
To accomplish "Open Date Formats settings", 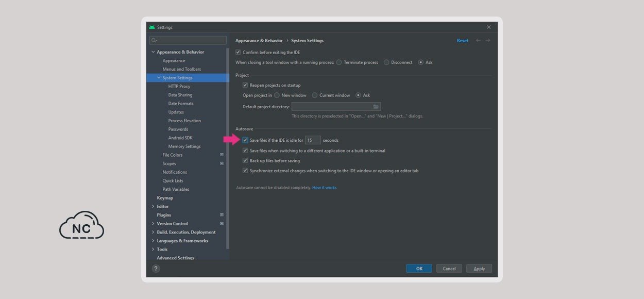I will [x=181, y=104].
